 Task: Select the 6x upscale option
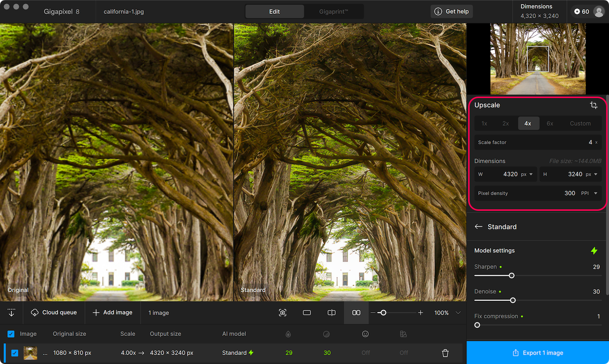tap(550, 124)
